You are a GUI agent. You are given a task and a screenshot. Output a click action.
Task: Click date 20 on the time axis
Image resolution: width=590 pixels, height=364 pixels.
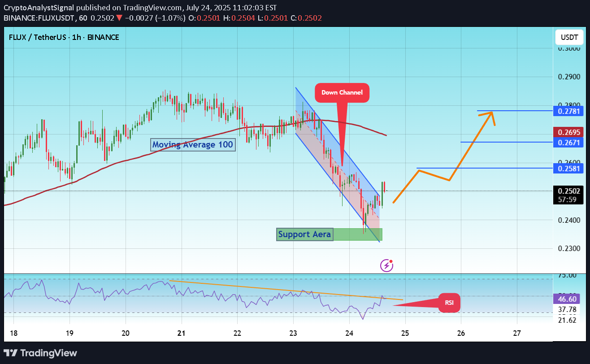[126, 333]
